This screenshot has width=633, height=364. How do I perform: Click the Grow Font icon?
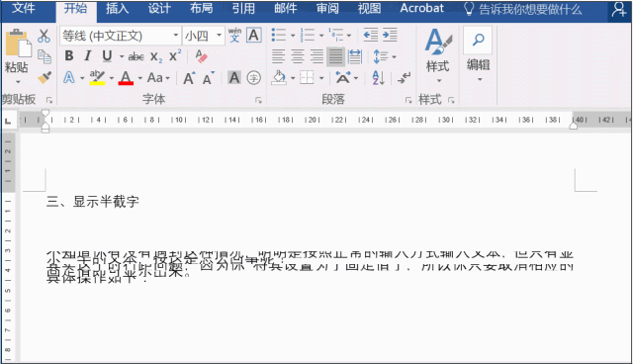pyautogui.click(x=189, y=77)
